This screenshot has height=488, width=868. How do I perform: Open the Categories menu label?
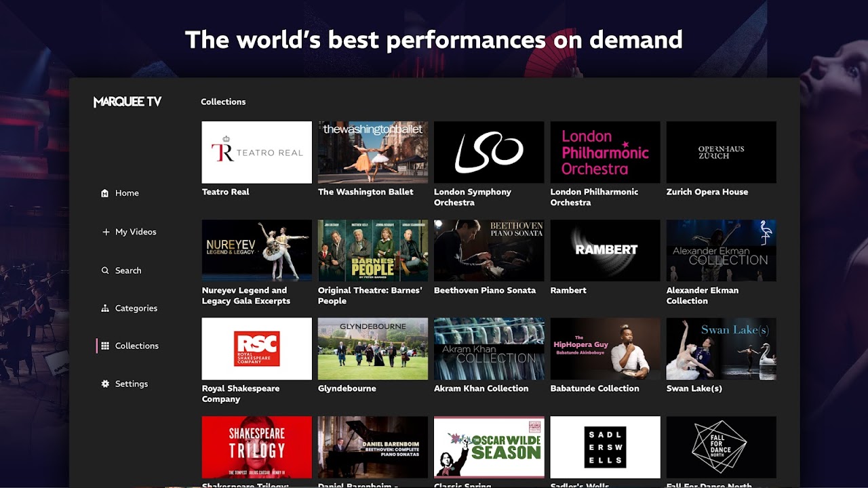136,308
